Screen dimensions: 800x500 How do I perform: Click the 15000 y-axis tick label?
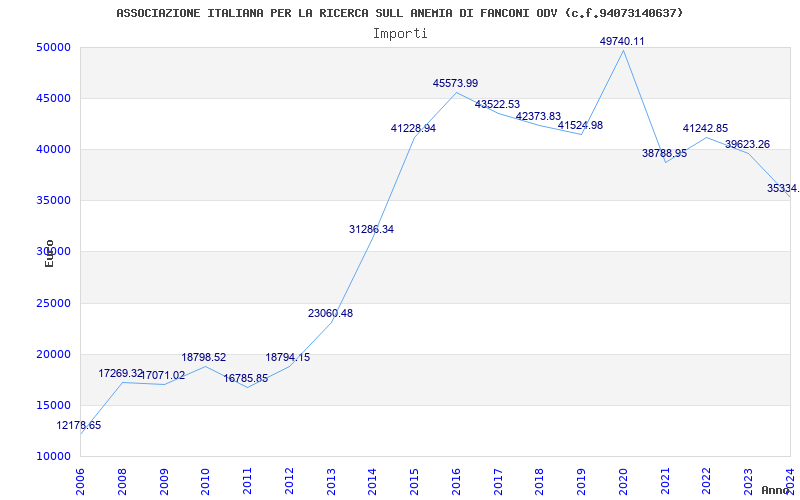(x=53, y=406)
